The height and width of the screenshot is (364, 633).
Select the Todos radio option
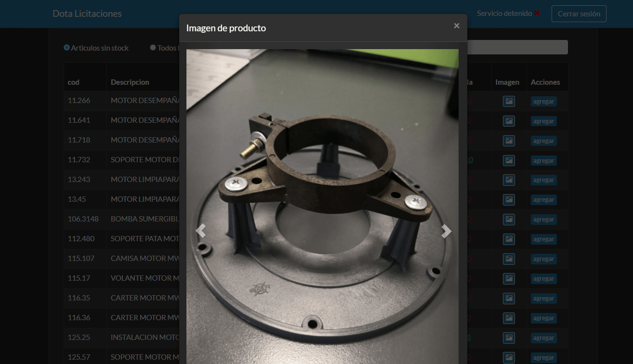[153, 48]
